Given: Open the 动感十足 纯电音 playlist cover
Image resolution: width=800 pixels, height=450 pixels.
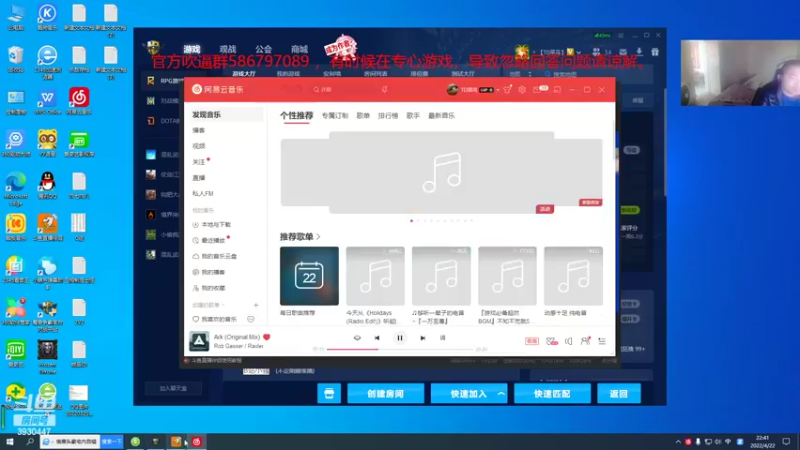Looking at the screenshot, I should (573, 276).
